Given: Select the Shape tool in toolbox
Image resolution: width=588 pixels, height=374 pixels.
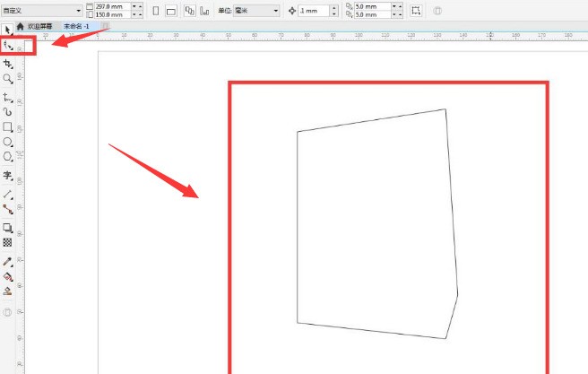Looking at the screenshot, I should (8, 45).
